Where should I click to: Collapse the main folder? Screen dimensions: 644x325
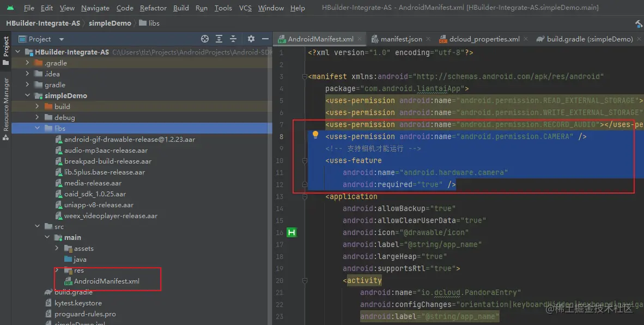[x=47, y=238]
